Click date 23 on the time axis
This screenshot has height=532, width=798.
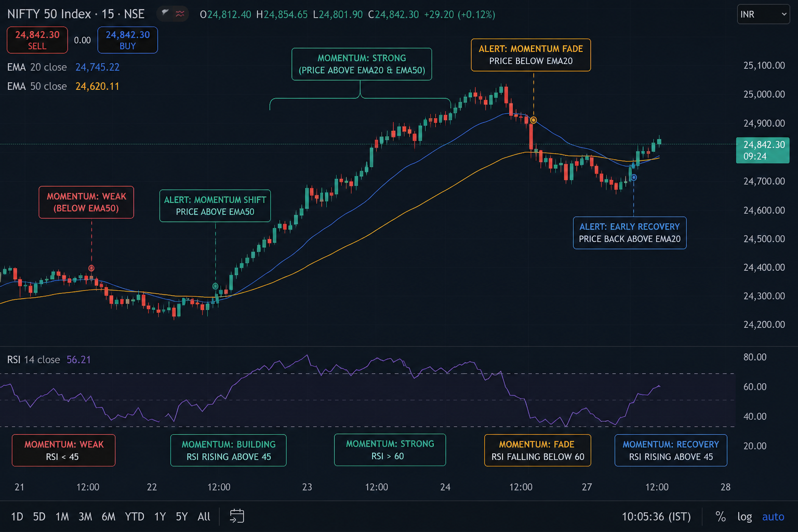pos(307,487)
